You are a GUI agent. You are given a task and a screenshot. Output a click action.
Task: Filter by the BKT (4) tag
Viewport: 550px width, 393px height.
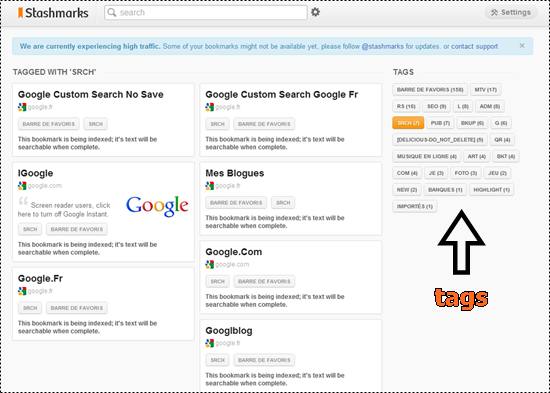click(x=506, y=156)
